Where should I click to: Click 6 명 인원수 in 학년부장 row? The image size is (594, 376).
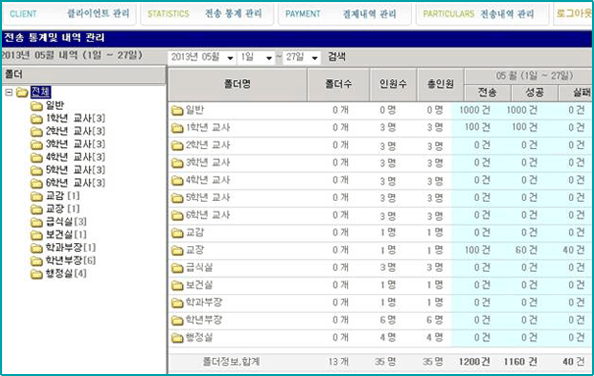tap(388, 320)
